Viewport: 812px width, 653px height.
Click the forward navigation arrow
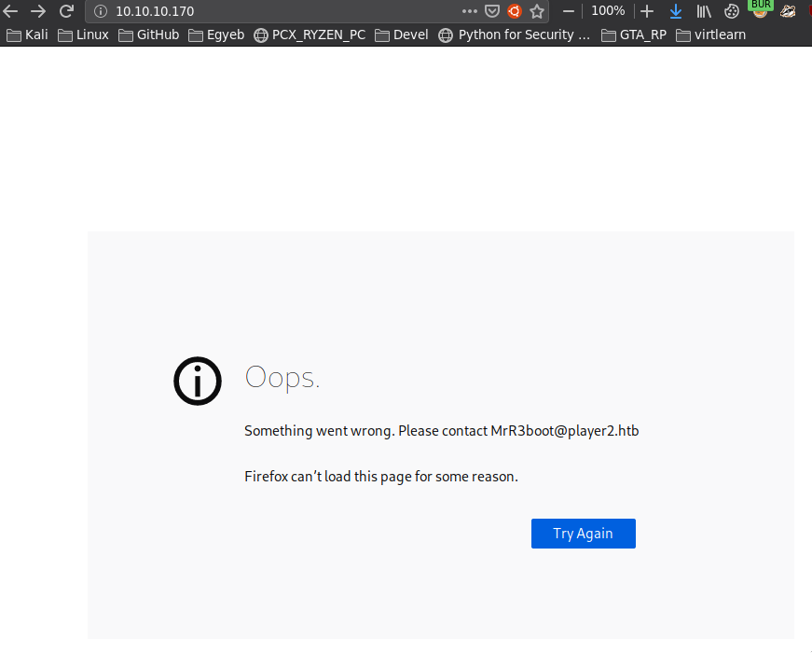[38, 11]
